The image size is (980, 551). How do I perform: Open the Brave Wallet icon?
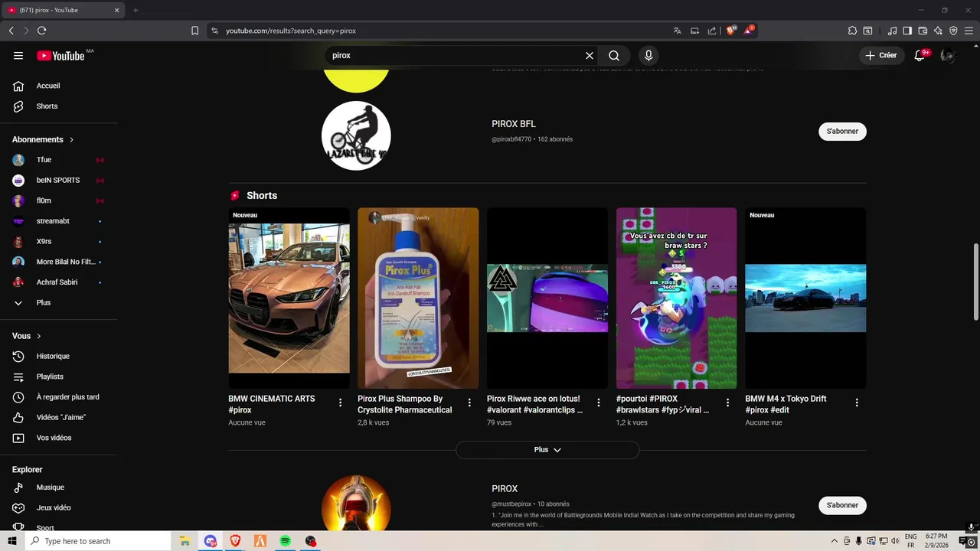[923, 31]
